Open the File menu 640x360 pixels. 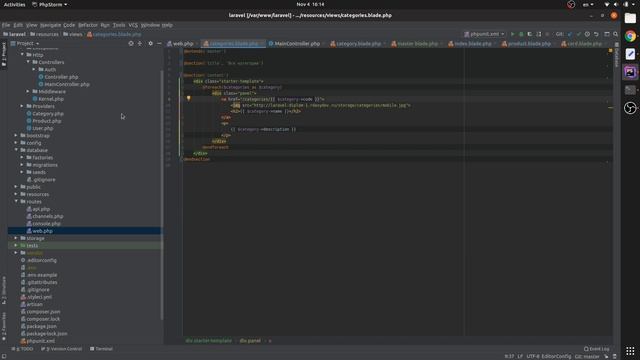tap(6, 25)
